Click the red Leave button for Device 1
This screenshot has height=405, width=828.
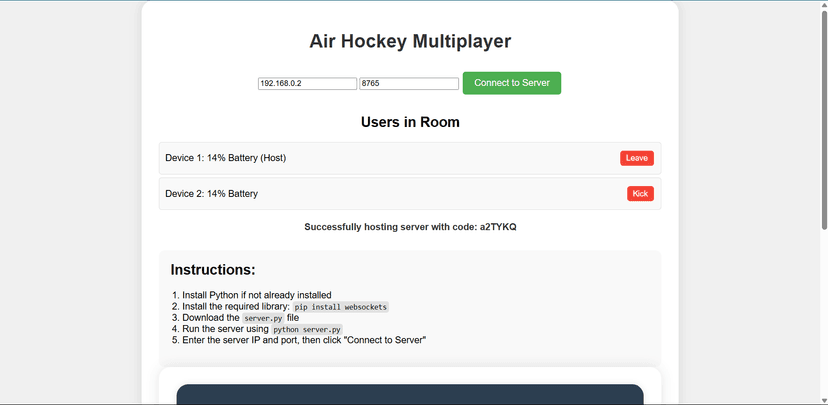point(636,158)
